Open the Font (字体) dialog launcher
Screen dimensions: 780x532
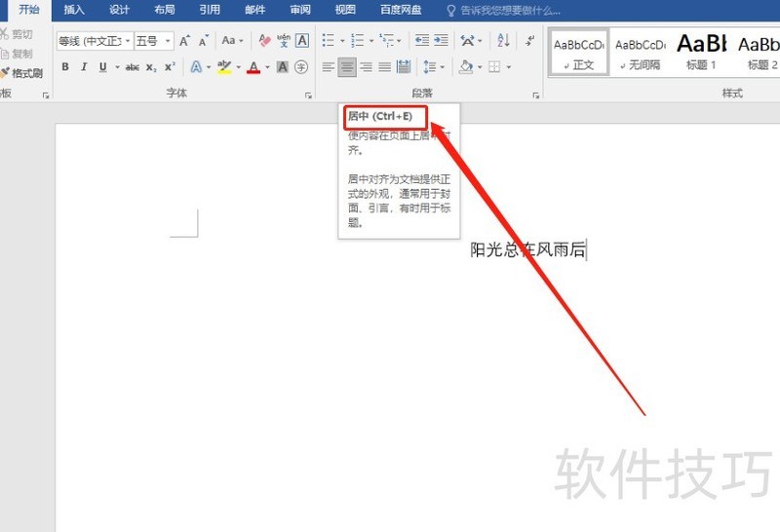pyautogui.click(x=308, y=95)
